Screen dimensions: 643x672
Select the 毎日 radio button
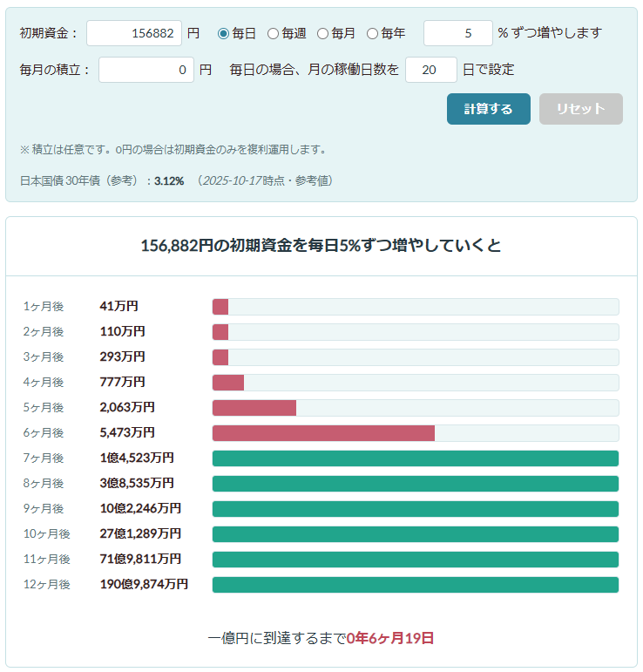[x=223, y=33]
